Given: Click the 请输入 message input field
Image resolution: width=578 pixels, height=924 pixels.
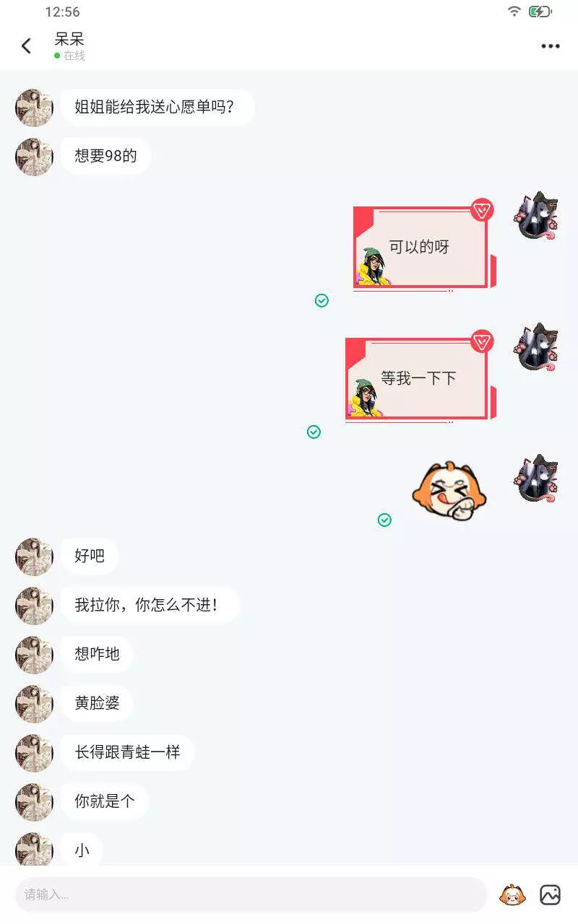Looking at the screenshot, I should [x=251, y=895].
